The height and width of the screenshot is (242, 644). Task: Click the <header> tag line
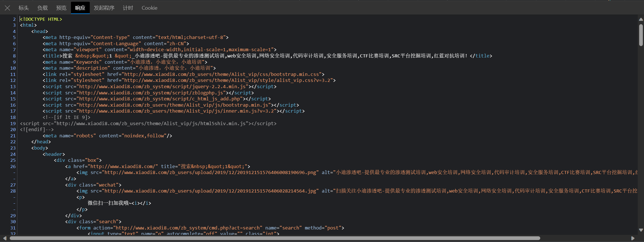pos(54,154)
